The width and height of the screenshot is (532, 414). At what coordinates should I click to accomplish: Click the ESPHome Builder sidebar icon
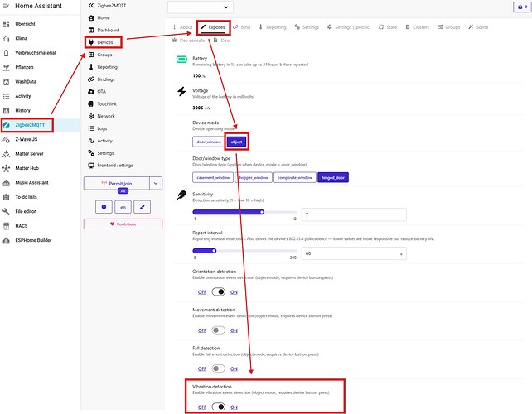click(6, 240)
